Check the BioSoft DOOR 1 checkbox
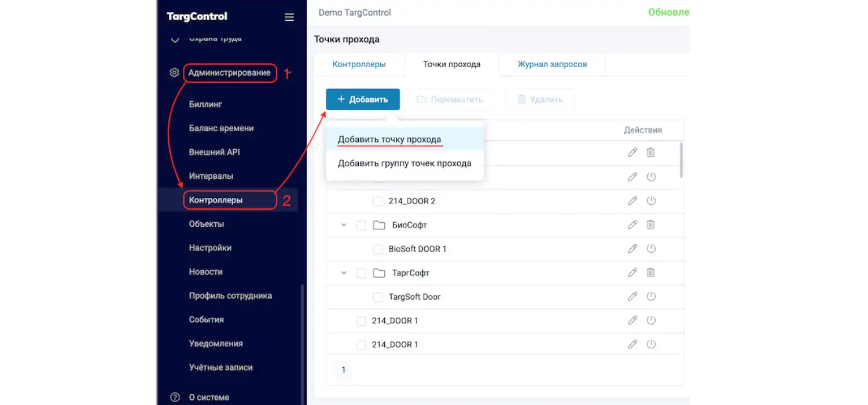868x405 pixels. coord(378,249)
